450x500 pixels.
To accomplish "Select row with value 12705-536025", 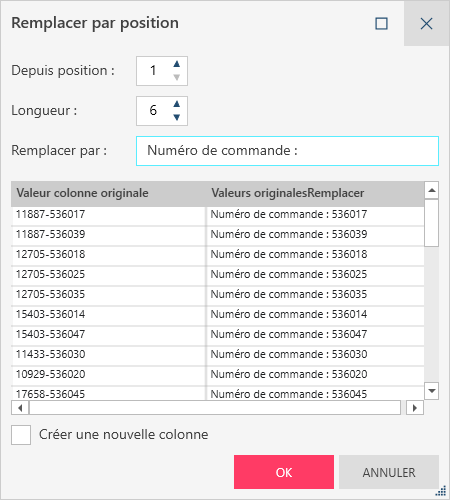I will 218,274.
